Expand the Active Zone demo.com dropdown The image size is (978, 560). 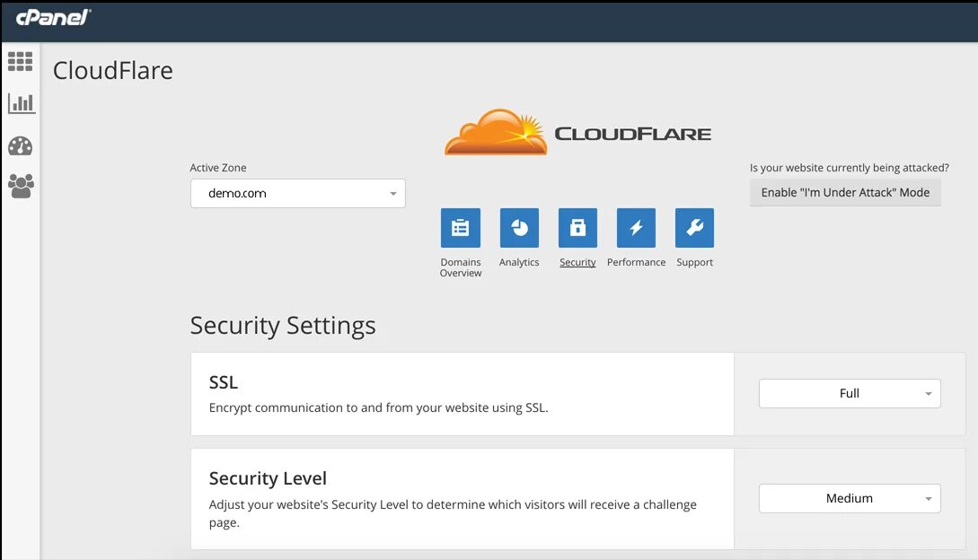coord(298,193)
